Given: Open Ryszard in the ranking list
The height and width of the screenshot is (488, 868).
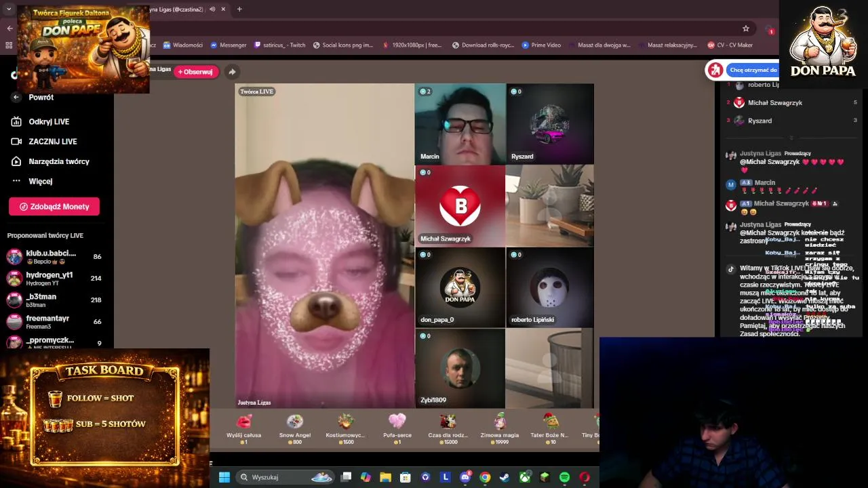Looking at the screenshot, I should [759, 121].
